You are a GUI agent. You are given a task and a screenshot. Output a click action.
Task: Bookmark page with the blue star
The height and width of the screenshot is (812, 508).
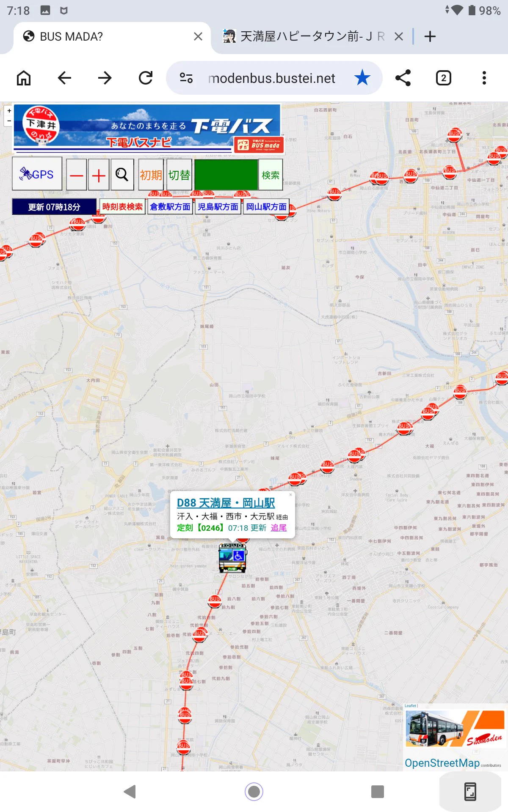[x=362, y=78]
